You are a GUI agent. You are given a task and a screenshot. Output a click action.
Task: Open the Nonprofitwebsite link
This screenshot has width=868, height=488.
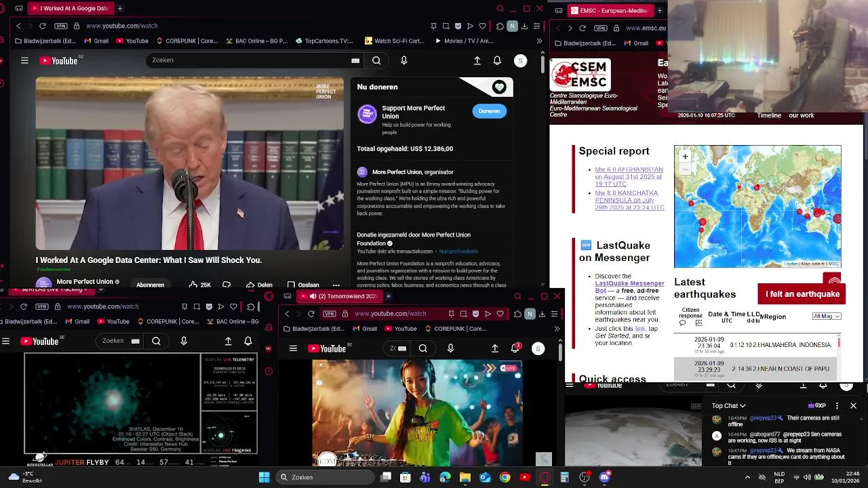click(x=458, y=251)
